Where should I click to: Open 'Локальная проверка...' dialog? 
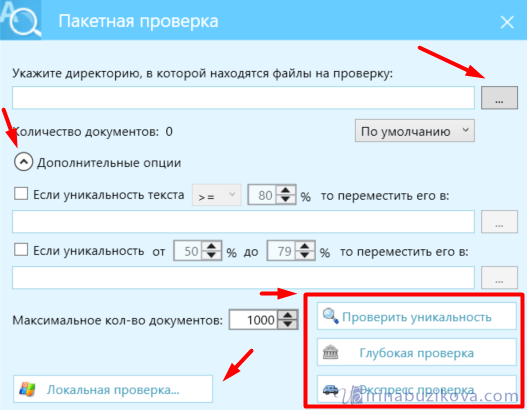(x=113, y=389)
